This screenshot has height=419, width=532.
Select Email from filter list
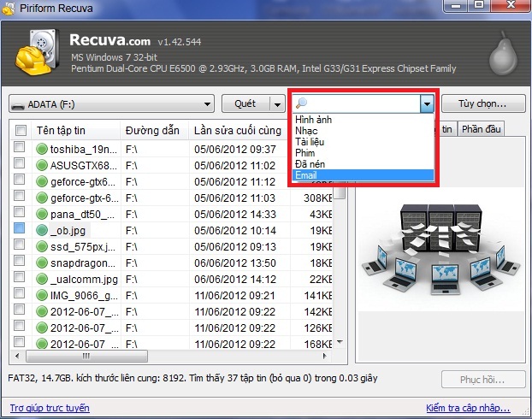click(x=363, y=175)
